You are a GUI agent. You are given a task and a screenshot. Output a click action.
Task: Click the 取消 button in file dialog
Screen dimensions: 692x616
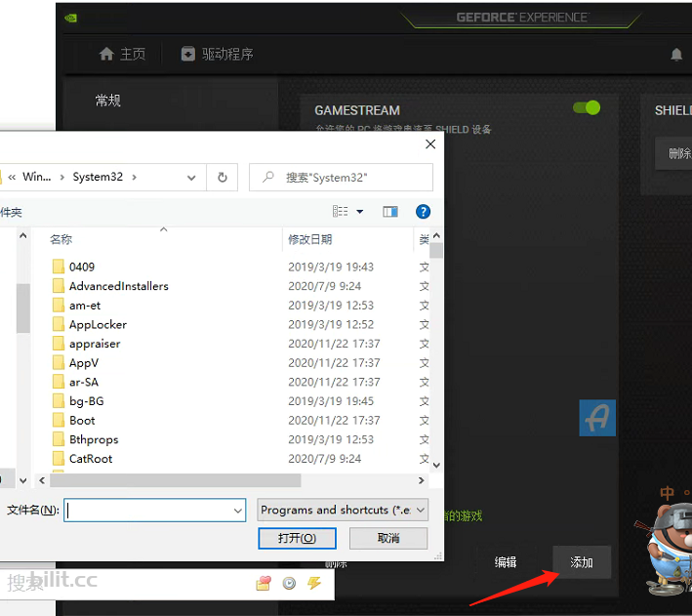coord(388,538)
